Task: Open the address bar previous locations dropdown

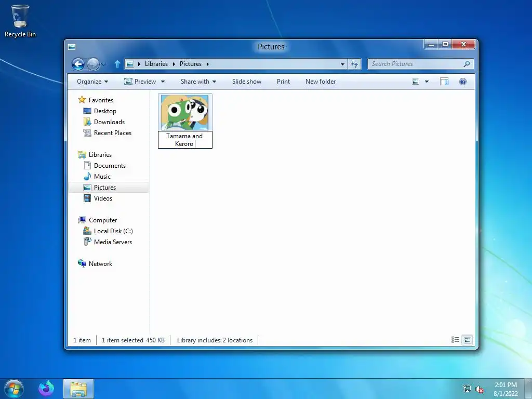Action: tap(342, 64)
